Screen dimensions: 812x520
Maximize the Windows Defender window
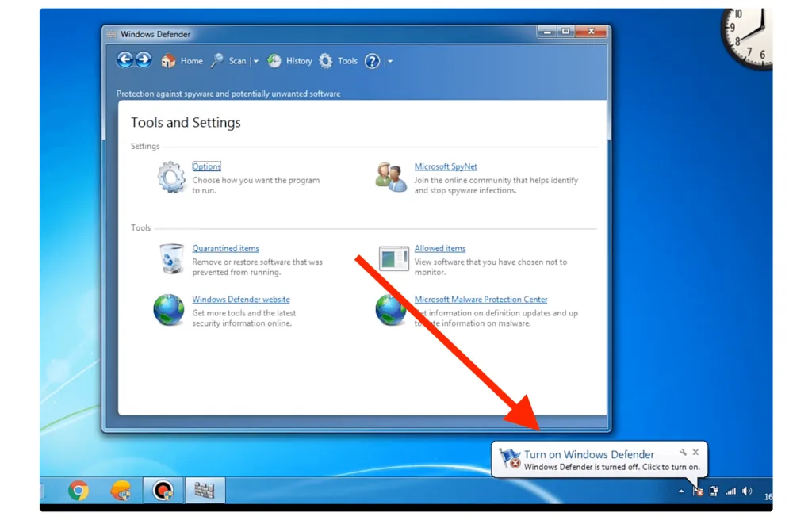click(x=565, y=32)
